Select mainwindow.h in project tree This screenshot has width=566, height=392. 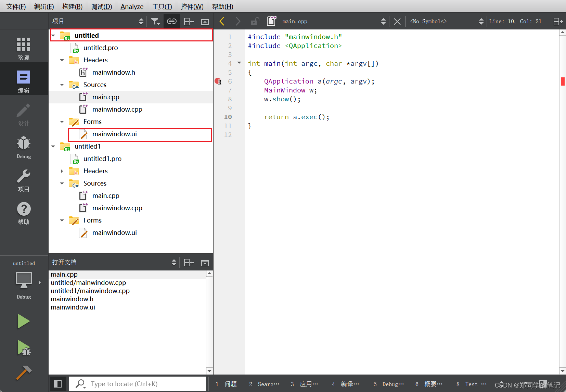pos(114,72)
